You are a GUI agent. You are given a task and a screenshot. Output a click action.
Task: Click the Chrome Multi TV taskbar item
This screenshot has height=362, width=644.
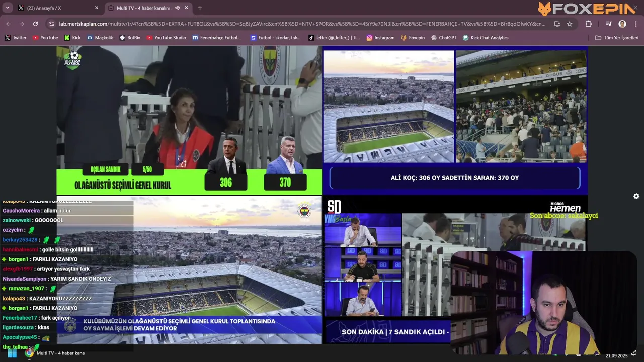point(54,353)
